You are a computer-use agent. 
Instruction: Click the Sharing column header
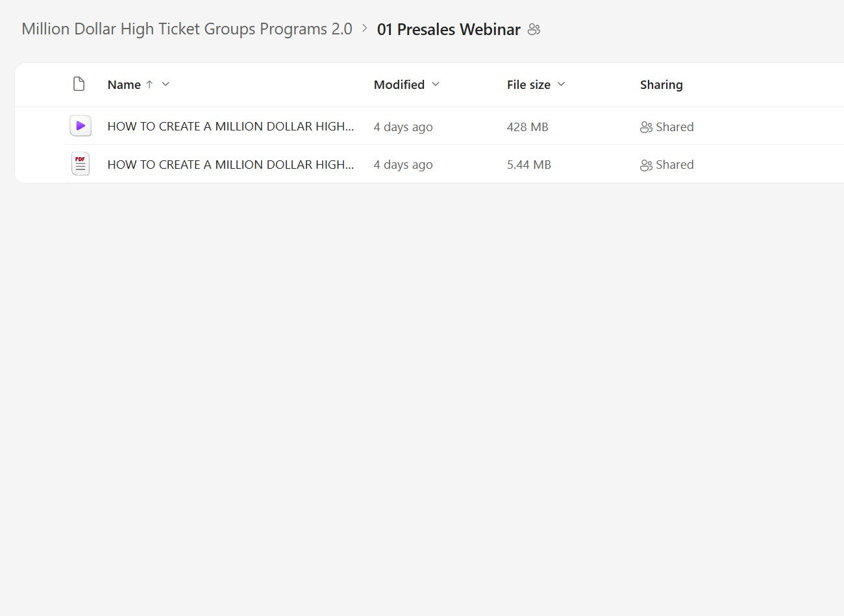[x=661, y=84]
